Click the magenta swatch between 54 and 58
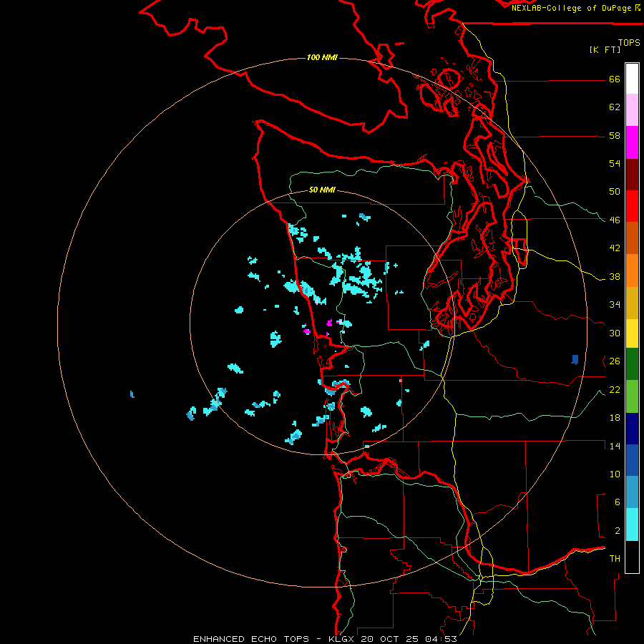Screen dimensions: 644x644 pos(632,142)
